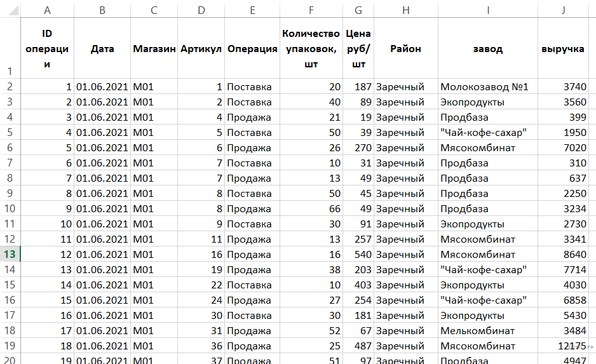Click the "Дата" header cell
596x364 pixels.
pyautogui.click(x=102, y=49)
